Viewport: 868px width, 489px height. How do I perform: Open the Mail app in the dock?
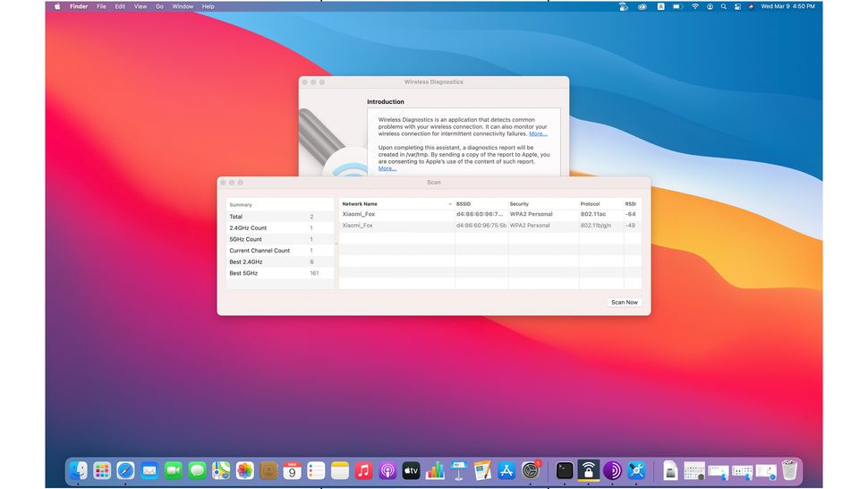click(149, 471)
